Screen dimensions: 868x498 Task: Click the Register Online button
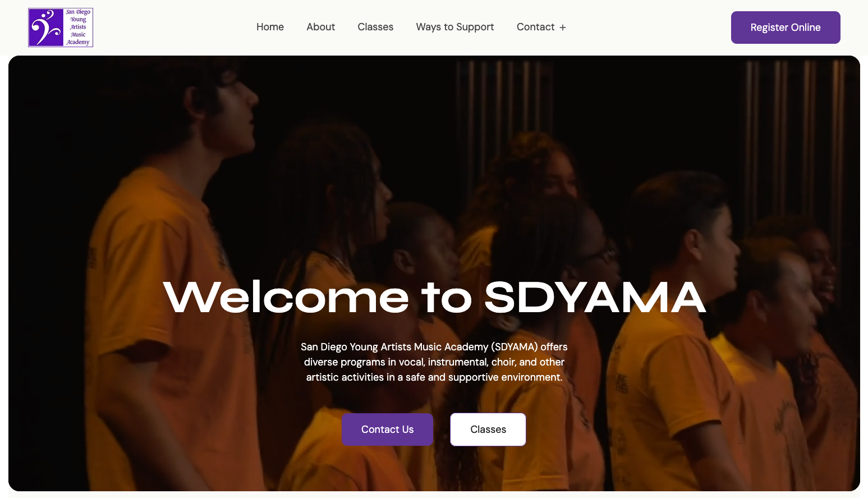[x=786, y=28]
